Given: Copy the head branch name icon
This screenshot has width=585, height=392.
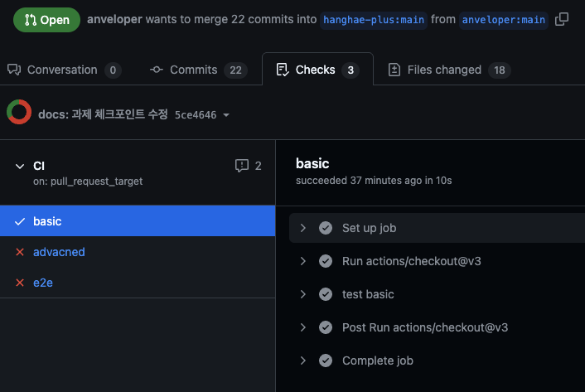Looking at the screenshot, I should coord(562,19).
